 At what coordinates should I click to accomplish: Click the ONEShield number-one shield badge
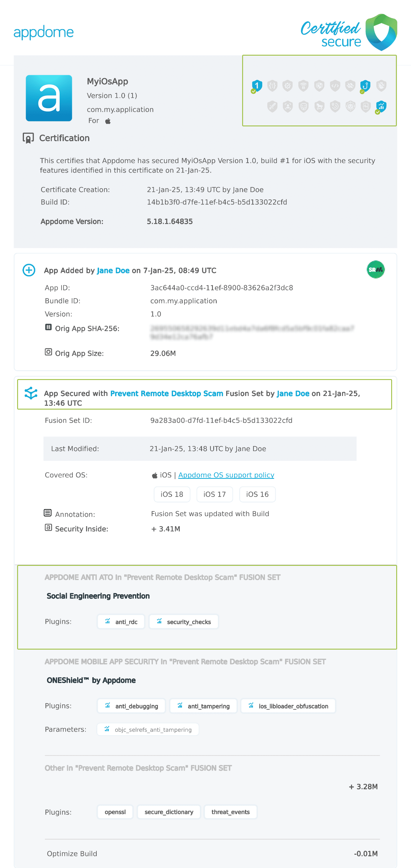[257, 86]
